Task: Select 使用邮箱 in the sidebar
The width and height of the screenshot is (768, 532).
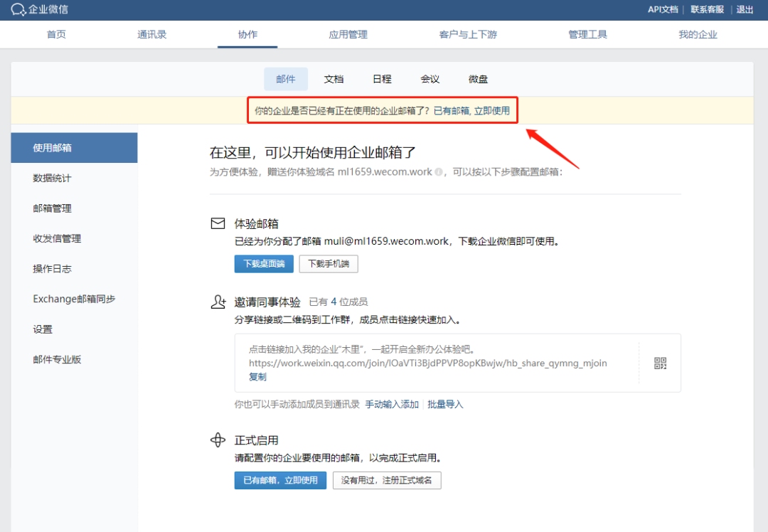Action: point(74,147)
